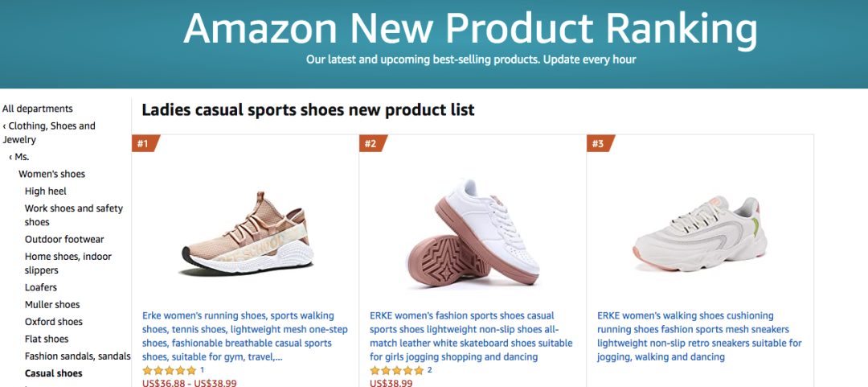Click the US$36.88 - US$38.99 price

tap(190, 383)
